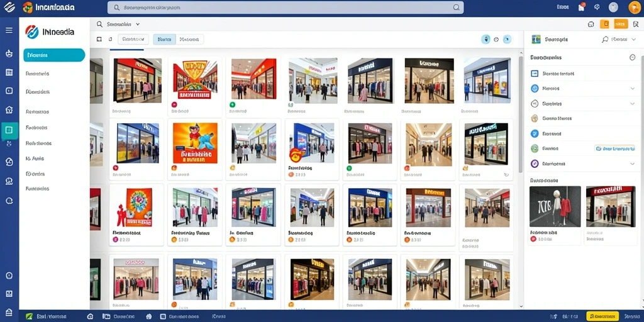Toggle the third round blue view button

508,40
